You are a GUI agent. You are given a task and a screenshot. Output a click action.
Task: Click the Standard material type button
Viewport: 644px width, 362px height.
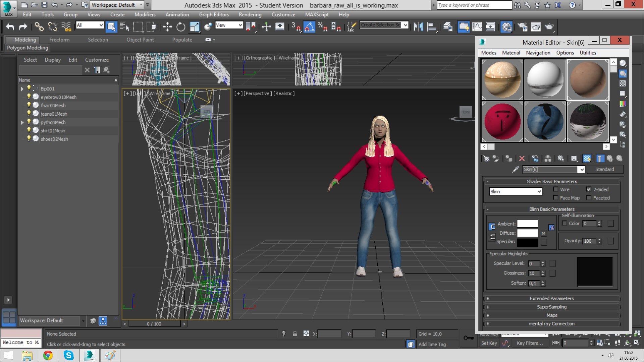pyautogui.click(x=604, y=169)
